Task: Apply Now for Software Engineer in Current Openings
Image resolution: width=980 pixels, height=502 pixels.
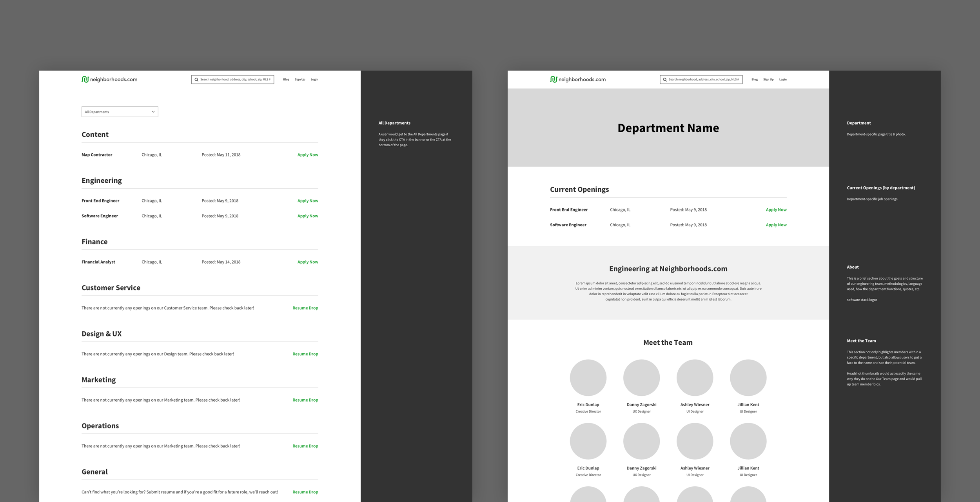Action: click(x=776, y=225)
